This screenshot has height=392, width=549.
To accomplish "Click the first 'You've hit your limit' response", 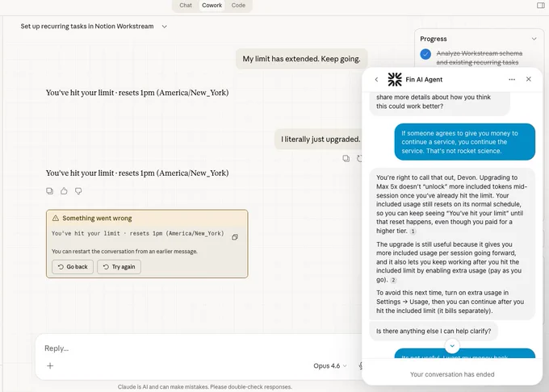I will 137,93.
